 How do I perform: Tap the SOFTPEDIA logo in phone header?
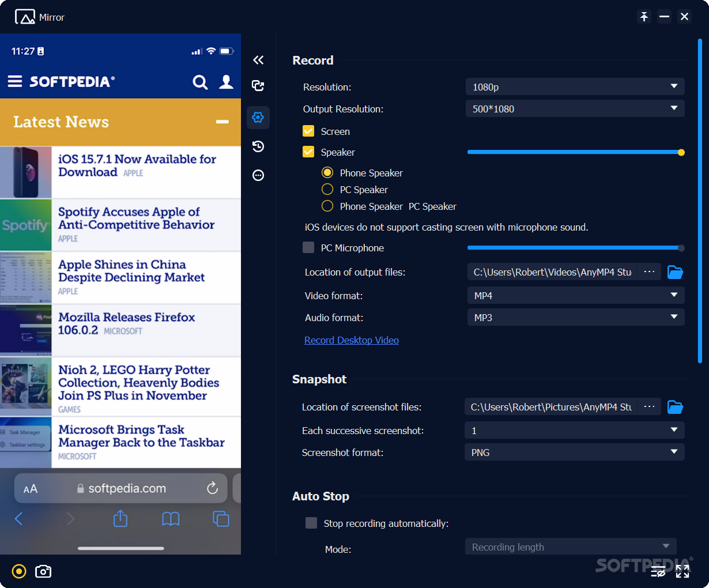tap(72, 82)
